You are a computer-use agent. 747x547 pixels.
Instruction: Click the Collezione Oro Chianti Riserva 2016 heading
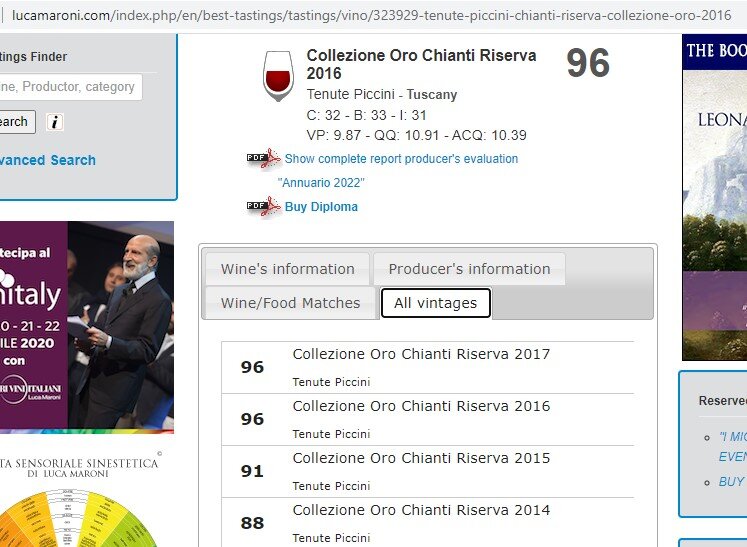tap(421, 64)
